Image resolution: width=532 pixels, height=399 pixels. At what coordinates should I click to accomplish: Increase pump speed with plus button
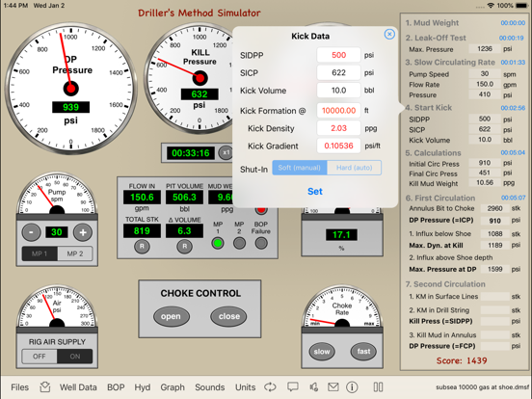point(83,232)
